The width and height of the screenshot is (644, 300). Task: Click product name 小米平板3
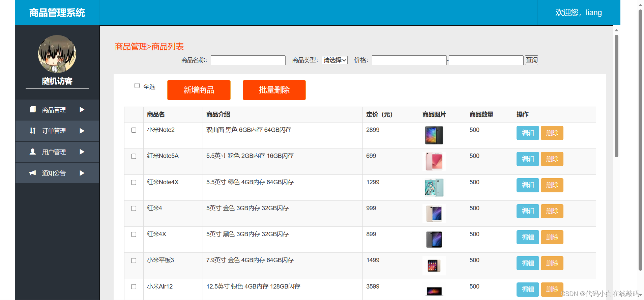(x=160, y=260)
